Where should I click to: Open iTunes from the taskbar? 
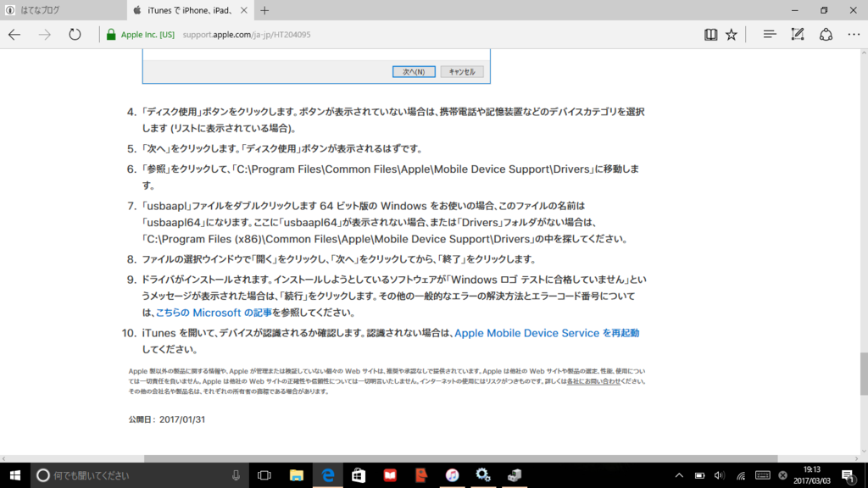(x=453, y=475)
